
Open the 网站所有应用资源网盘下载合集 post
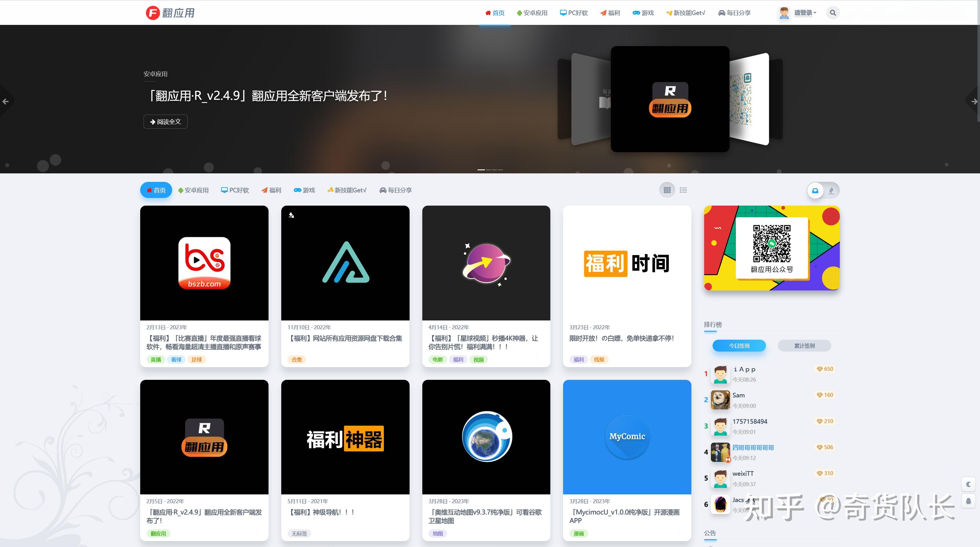coord(345,338)
